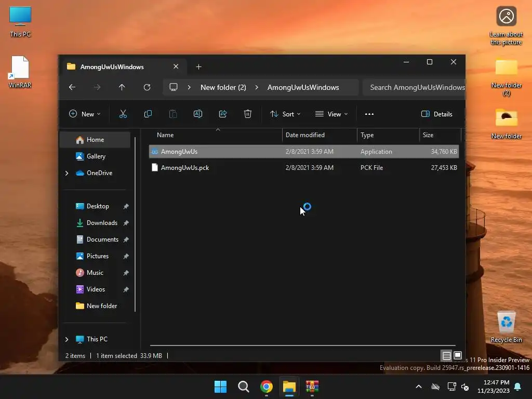
Task: Open Google Chrome from taskbar
Action: coord(267,387)
